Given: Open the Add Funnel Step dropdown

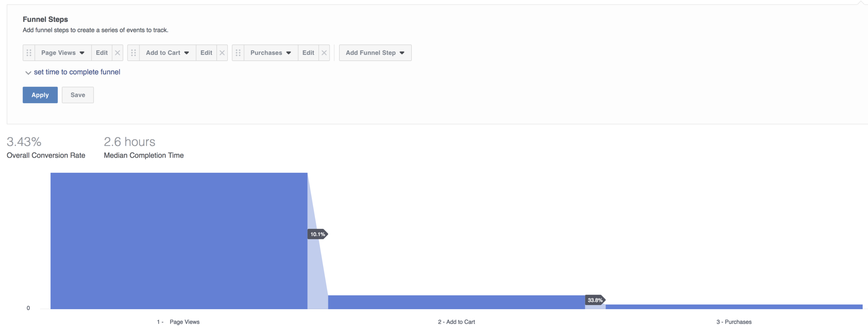Looking at the screenshot, I should [x=375, y=53].
